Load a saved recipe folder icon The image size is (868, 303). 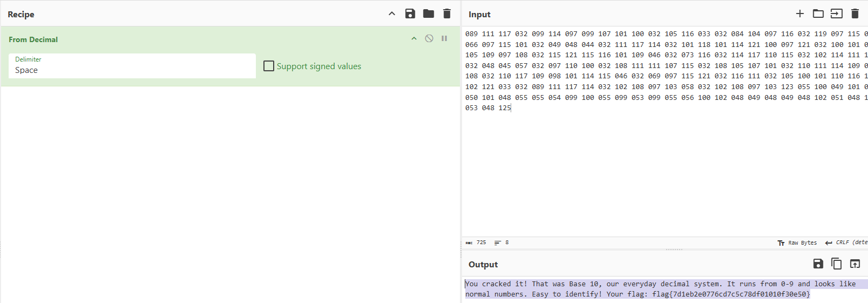coord(429,14)
